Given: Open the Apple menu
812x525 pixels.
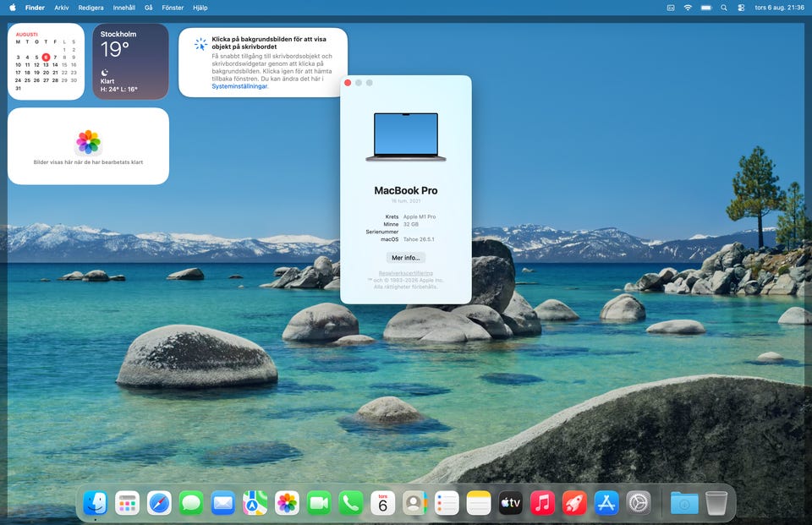Looking at the screenshot, I should pos(13,8).
